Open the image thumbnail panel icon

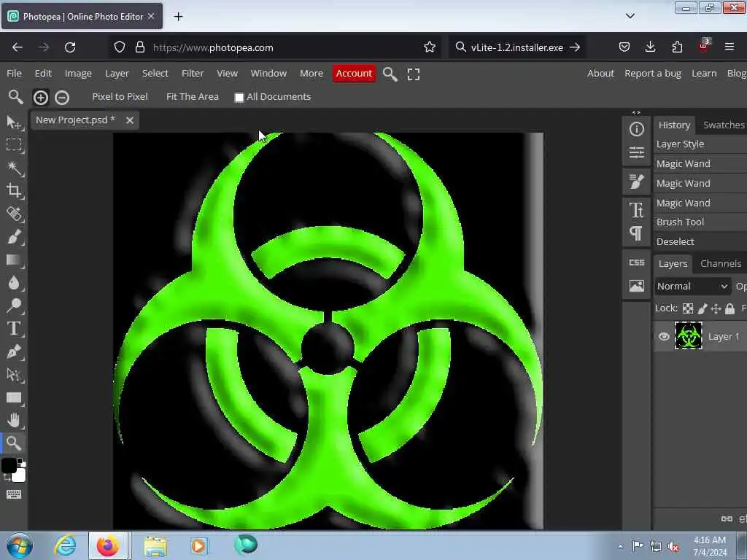[636, 286]
